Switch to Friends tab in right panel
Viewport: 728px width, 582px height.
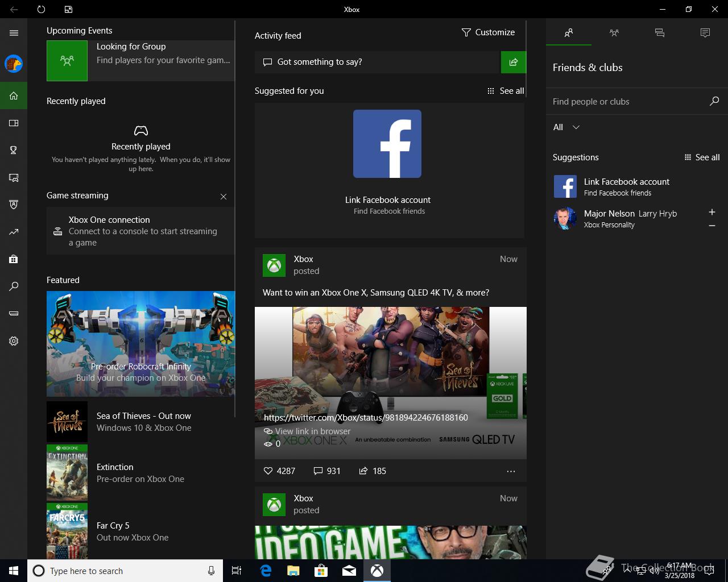[569, 33]
